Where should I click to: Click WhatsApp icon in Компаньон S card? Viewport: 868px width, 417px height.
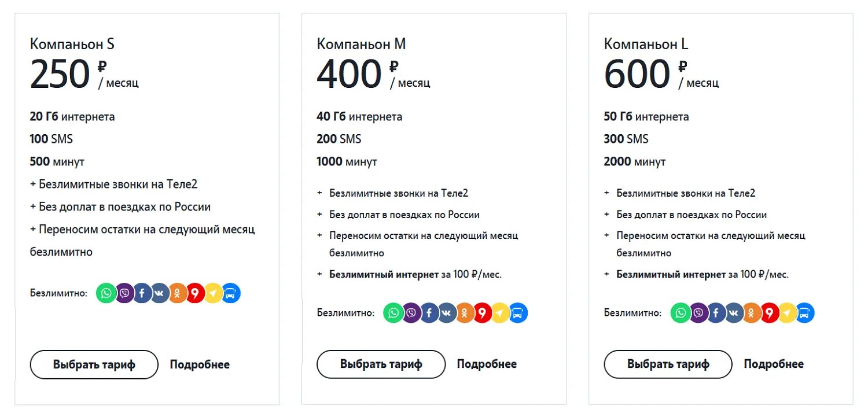pos(106,293)
